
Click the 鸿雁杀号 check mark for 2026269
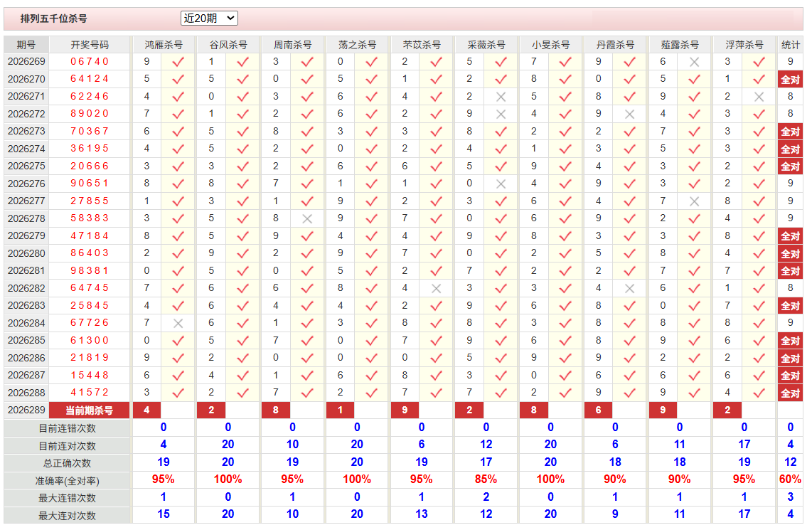coord(178,62)
